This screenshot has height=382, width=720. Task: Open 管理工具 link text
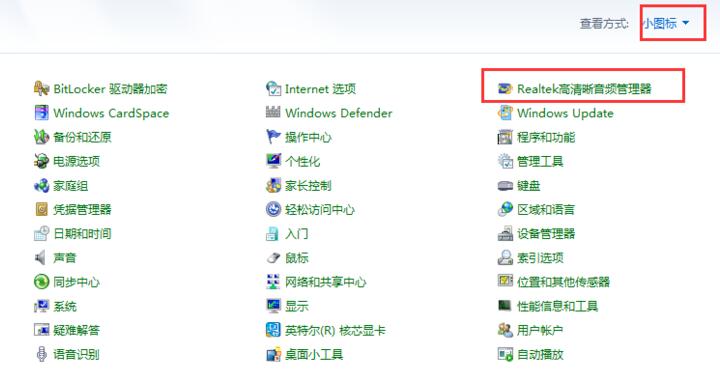tap(540, 161)
